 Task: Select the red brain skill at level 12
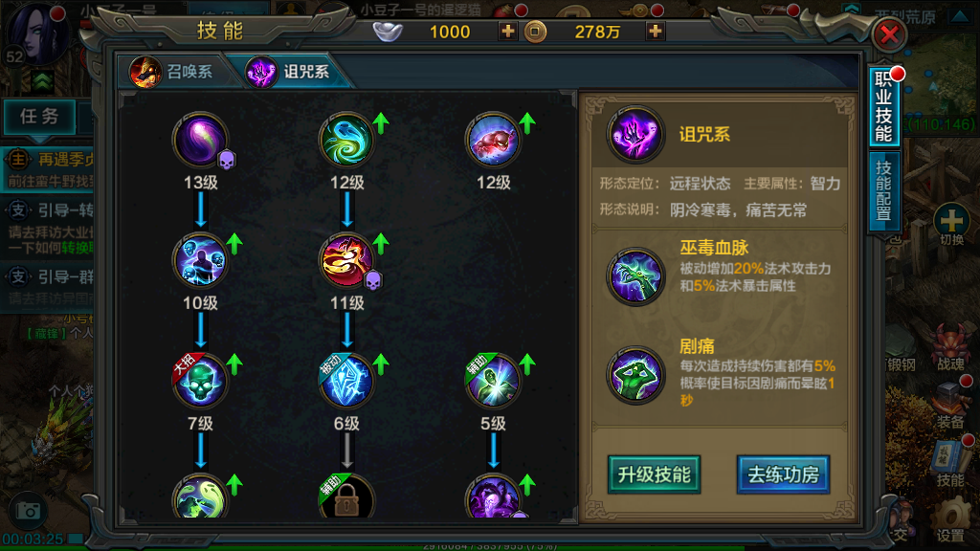[493, 140]
